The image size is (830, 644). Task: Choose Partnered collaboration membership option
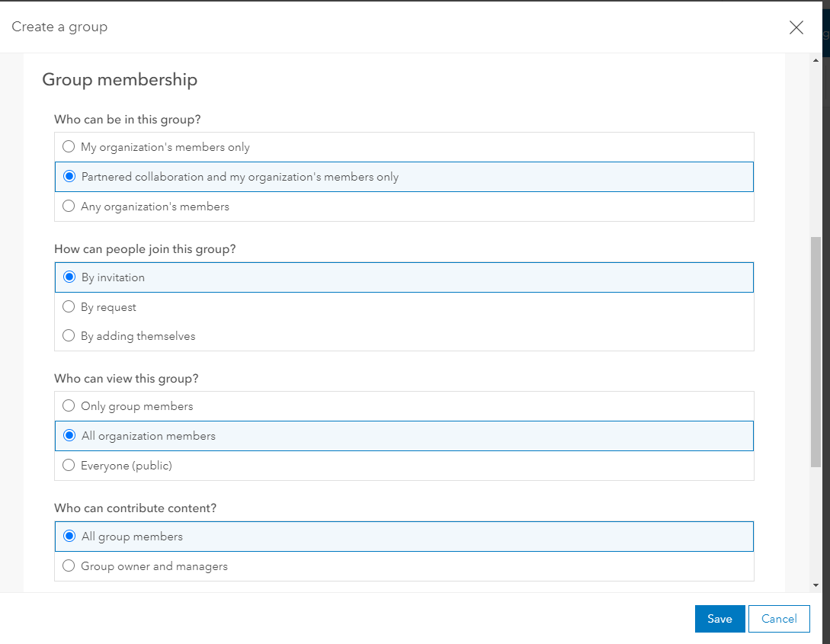[x=69, y=177]
